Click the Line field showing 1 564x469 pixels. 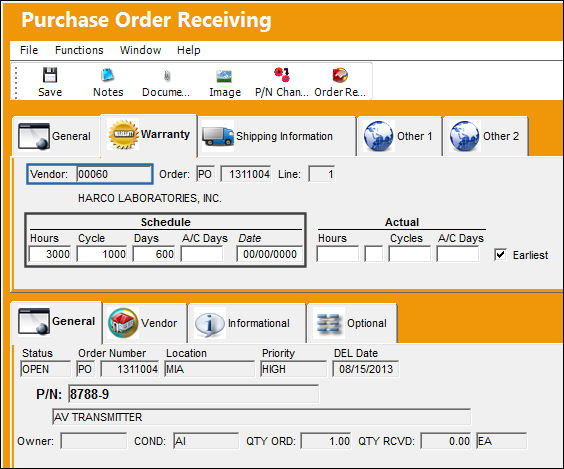tap(322, 174)
